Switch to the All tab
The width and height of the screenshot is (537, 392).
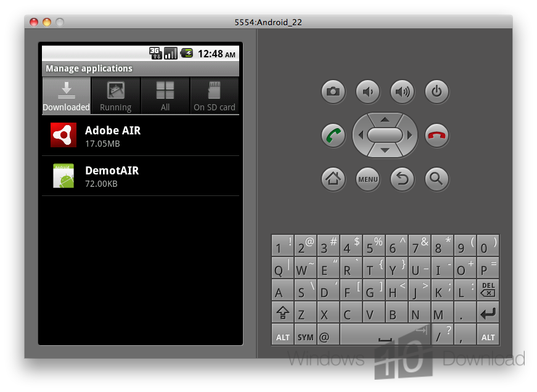(165, 96)
